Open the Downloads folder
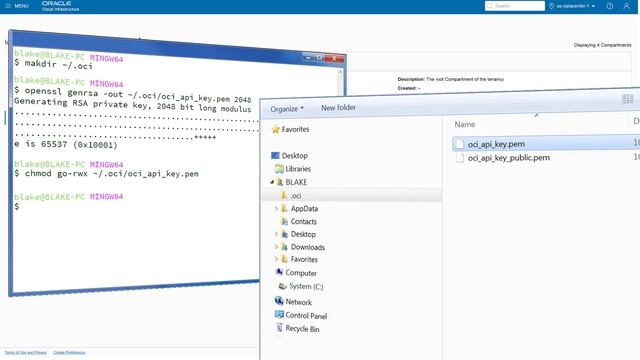 (x=303, y=247)
